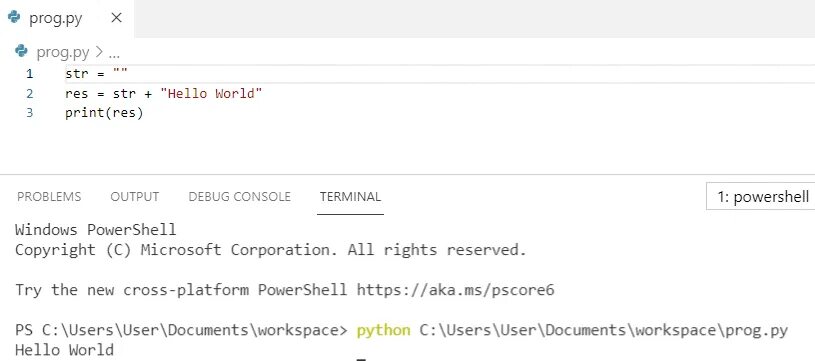
Task: Open the https://aka.ms/pscore6 link in terminal
Action: click(455, 290)
